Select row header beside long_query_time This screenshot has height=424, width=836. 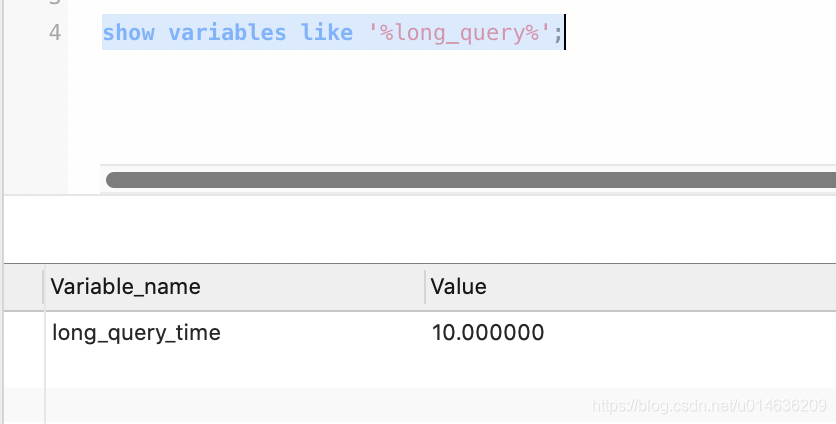click(23, 333)
